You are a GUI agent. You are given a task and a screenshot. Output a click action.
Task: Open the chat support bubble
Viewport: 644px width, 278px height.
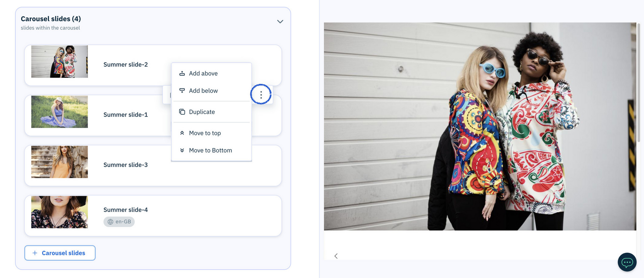pyautogui.click(x=627, y=262)
